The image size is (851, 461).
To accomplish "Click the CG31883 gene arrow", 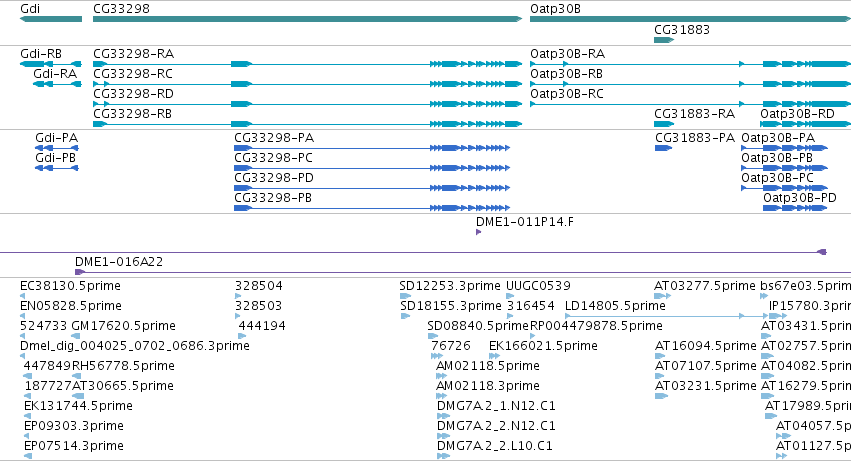I will tap(664, 40).
